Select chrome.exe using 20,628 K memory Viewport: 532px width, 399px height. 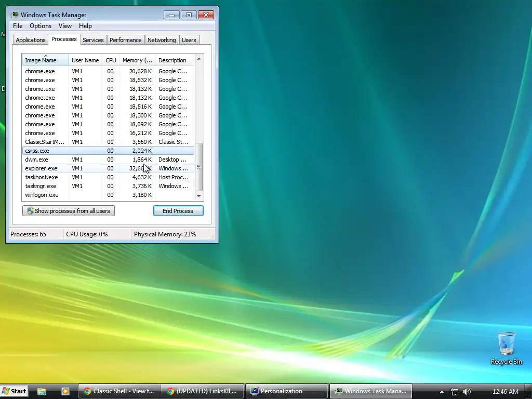coord(108,71)
